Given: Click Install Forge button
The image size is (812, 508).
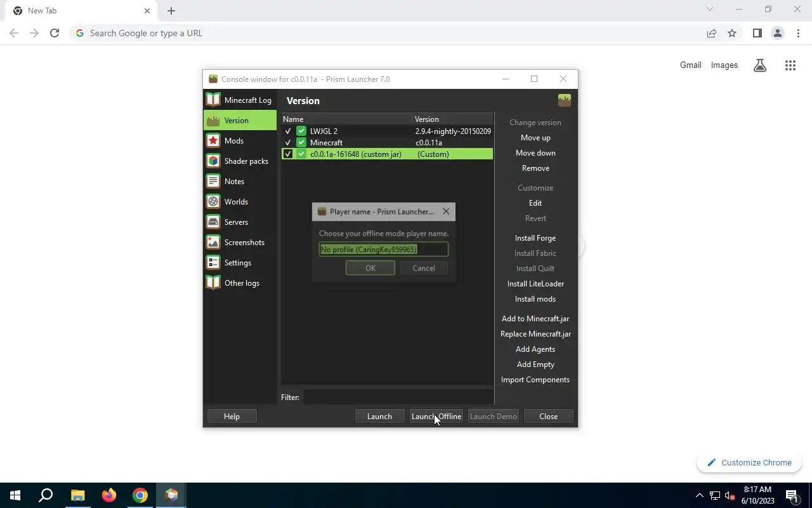Looking at the screenshot, I should (535, 238).
